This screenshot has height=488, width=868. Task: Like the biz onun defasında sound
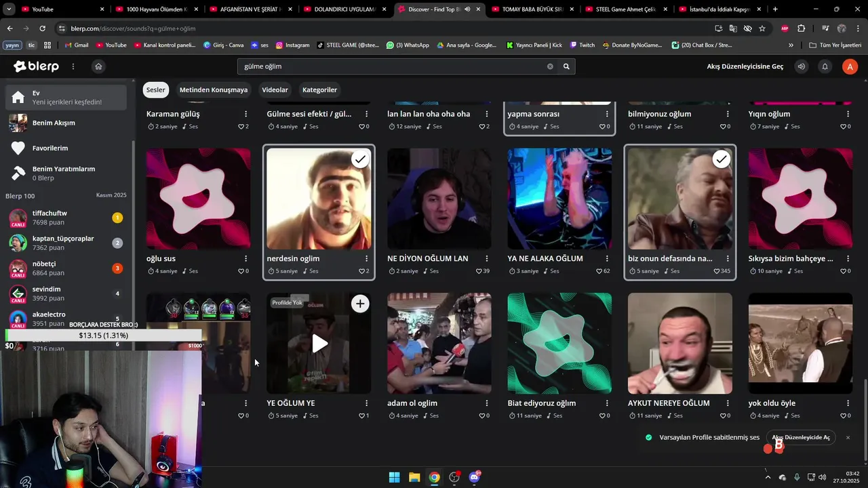(x=716, y=271)
